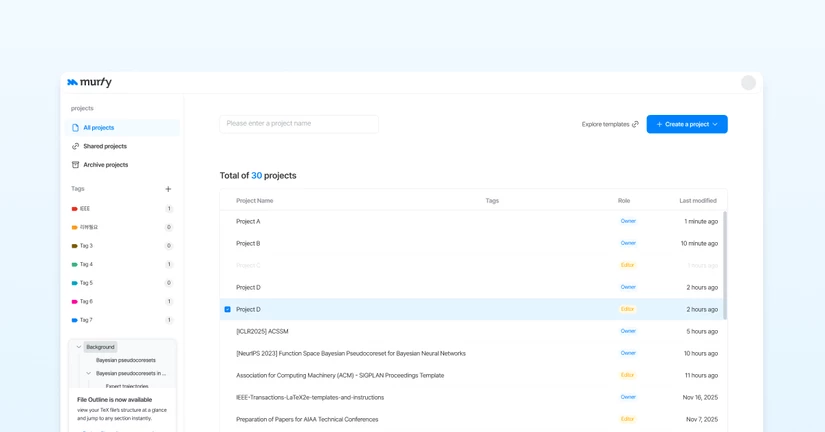Viewport: 825px width, 432px height.
Task: Click the brown Tag 3 color marker
Action: pyautogui.click(x=74, y=246)
